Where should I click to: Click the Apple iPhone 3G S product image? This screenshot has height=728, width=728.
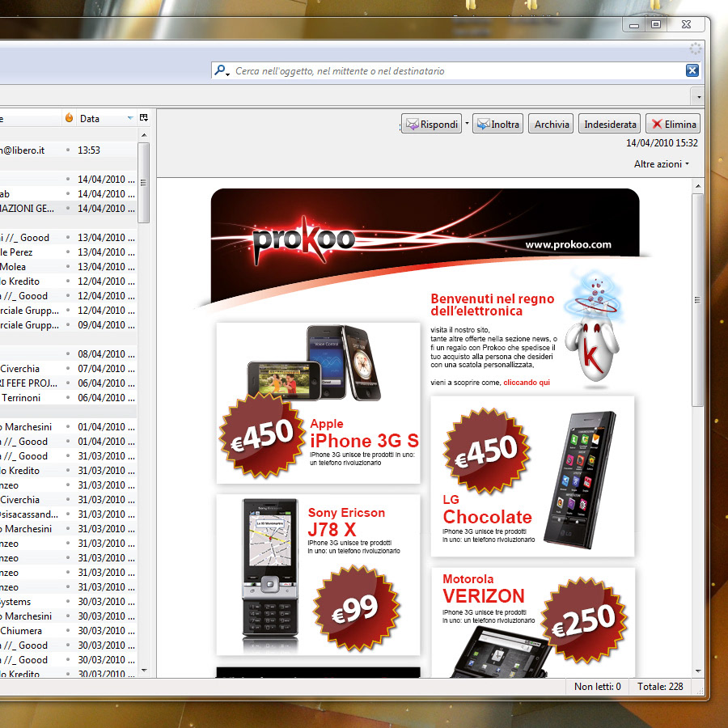click(x=314, y=362)
